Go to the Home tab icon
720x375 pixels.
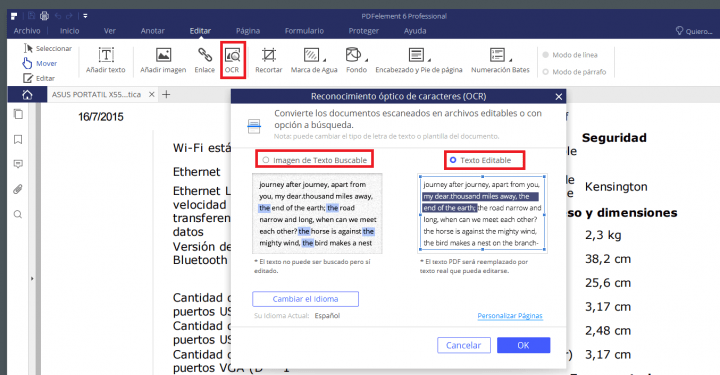tap(27, 95)
